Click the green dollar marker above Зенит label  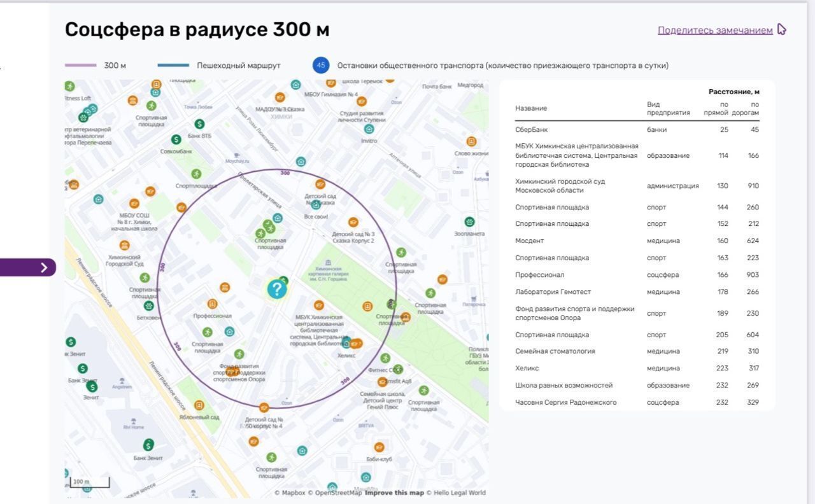tap(92, 386)
